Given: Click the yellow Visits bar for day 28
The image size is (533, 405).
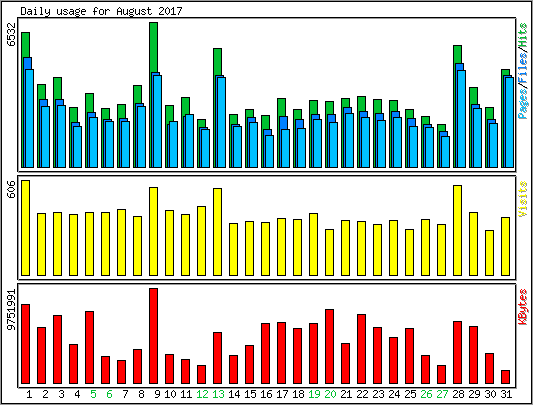Looking at the screenshot, I should (458, 230).
